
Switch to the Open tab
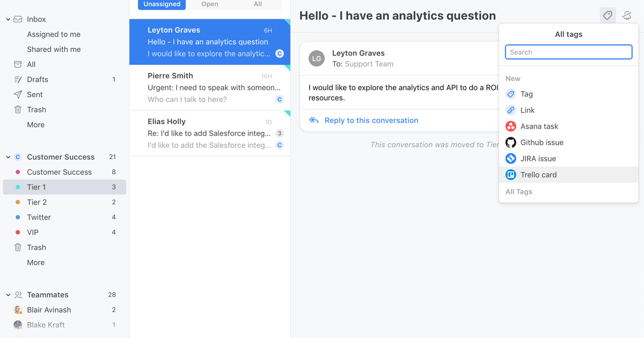tap(210, 4)
